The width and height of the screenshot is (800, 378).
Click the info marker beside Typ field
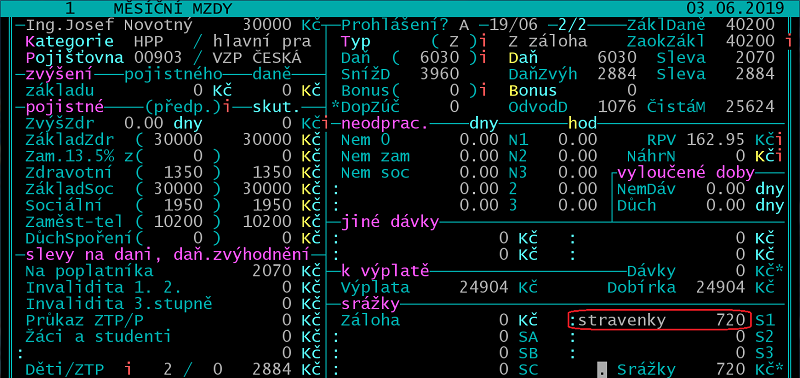483,41
